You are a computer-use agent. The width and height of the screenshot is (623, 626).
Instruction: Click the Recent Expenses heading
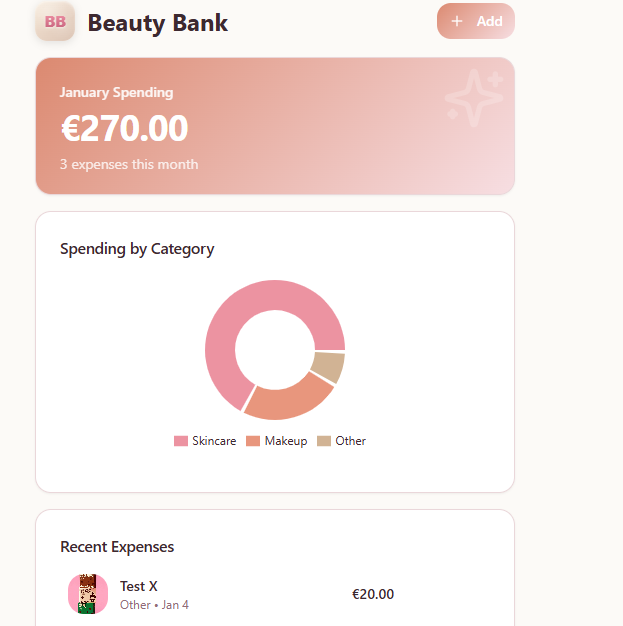117,547
